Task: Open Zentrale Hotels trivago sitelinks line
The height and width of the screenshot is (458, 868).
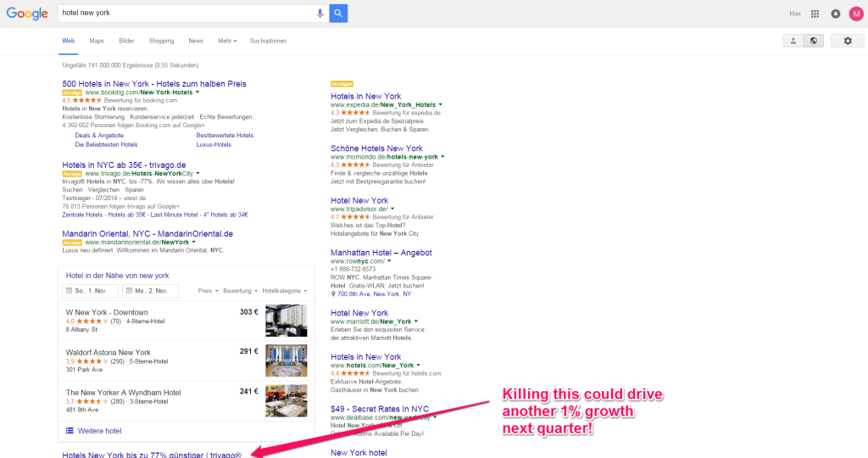Action: click(x=155, y=215)
